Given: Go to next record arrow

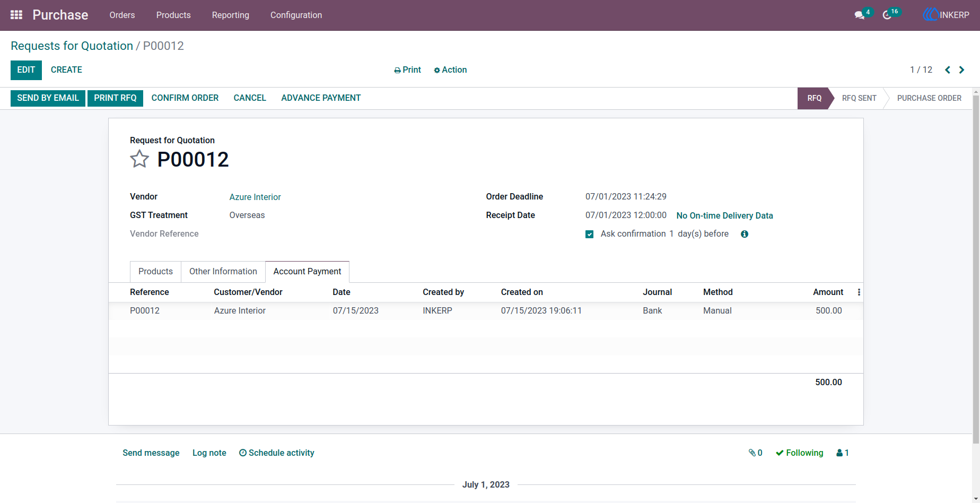Looking at the screenshot, I should 961,70.
